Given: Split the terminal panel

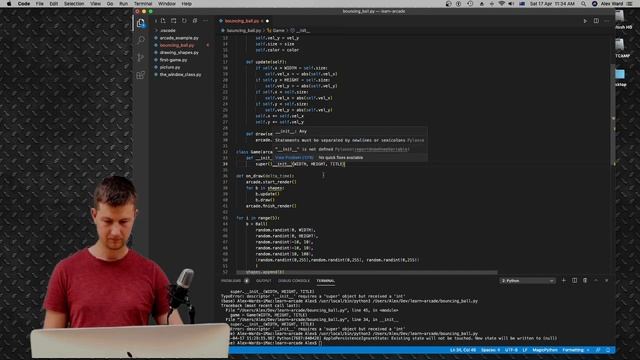Looking at the screenshot, I should tap(574, 280).
